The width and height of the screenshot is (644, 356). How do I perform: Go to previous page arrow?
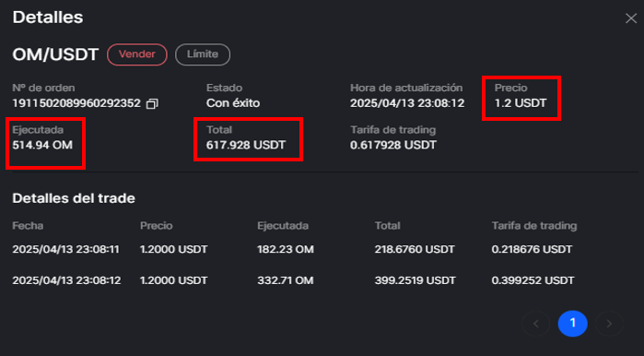click(x=536, y=324)
